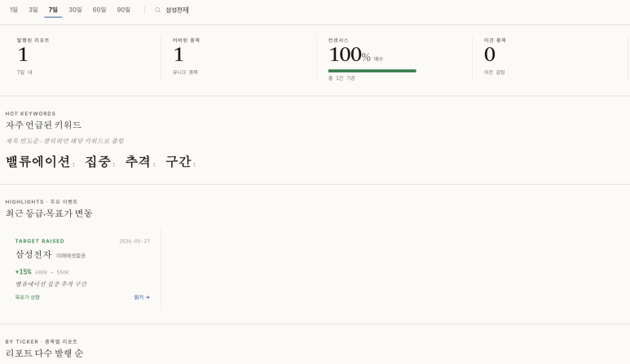Select the 1일 period tab
This screenshot has height=364, width=630.
(14, 10)
